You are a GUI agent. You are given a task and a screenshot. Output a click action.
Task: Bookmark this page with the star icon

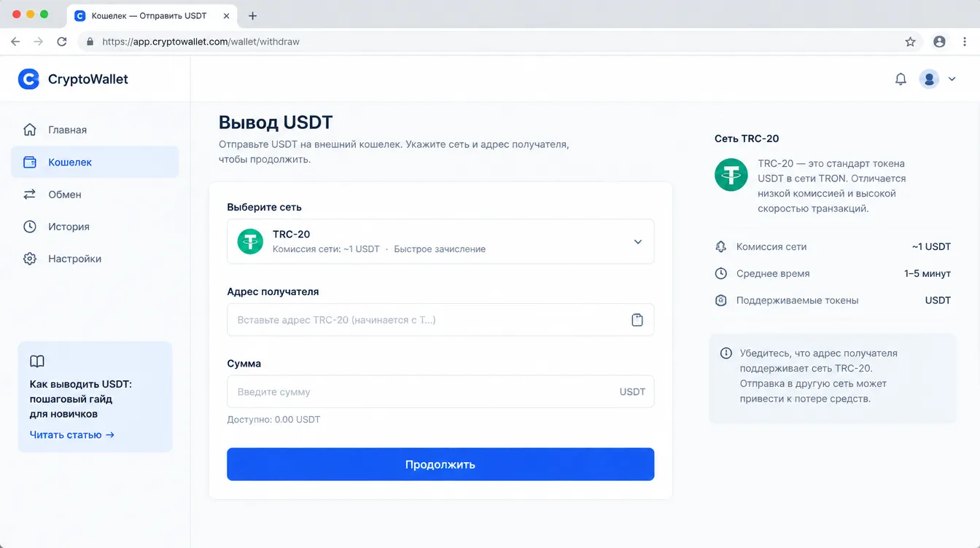pos(910,42)
